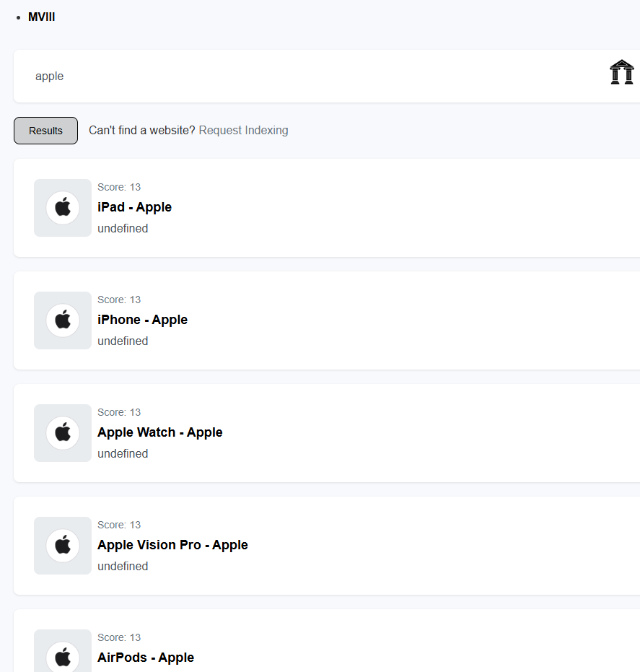Click 'undefined' under iPad - Apple
640x672 pixels.
tap(123, 228)
